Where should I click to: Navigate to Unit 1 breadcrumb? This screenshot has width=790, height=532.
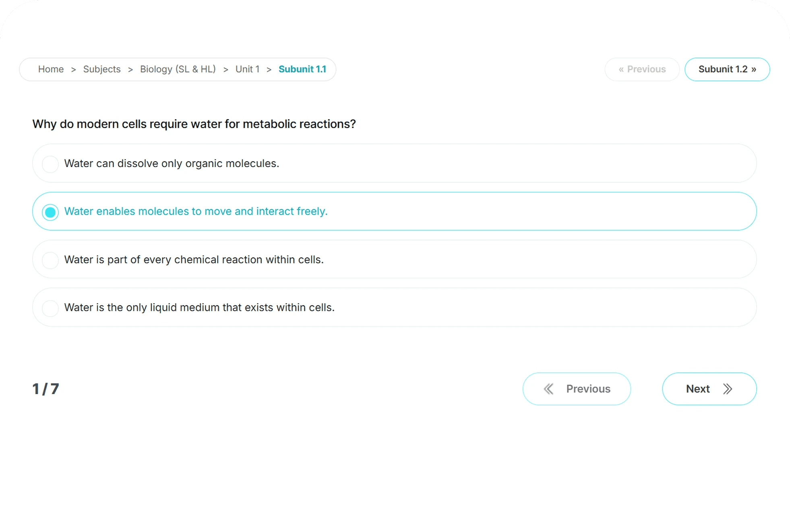[247, 69]
